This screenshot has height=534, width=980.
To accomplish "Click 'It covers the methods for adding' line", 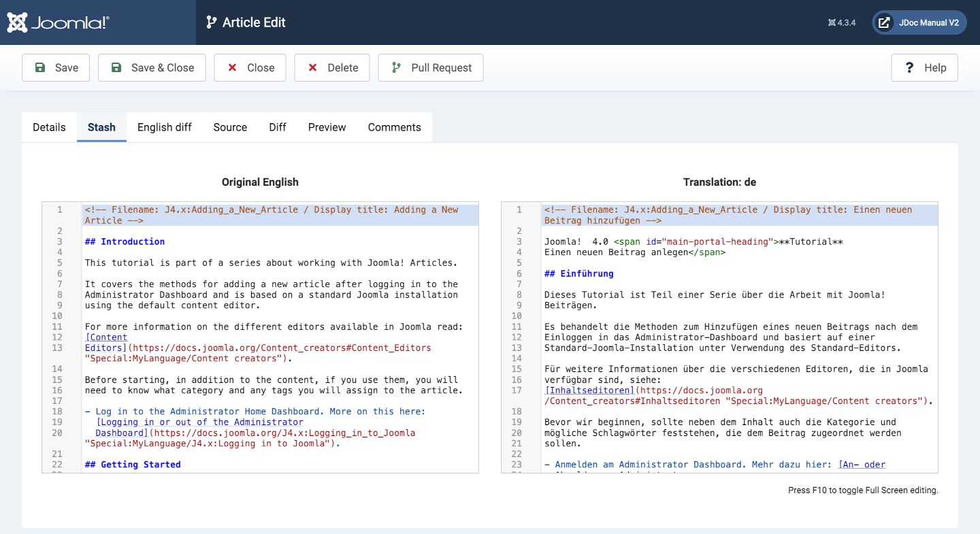I will tap(271, 284).
